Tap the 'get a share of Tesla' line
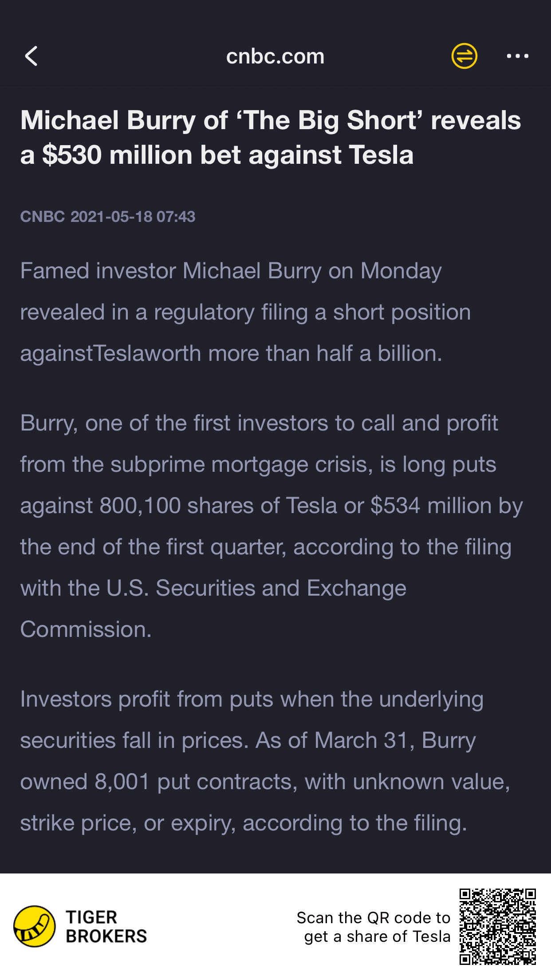Screen dimensions: 551x980 point(377,937)
